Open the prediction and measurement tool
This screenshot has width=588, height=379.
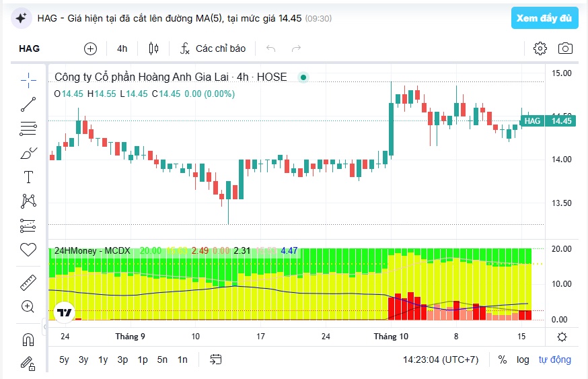28,226
